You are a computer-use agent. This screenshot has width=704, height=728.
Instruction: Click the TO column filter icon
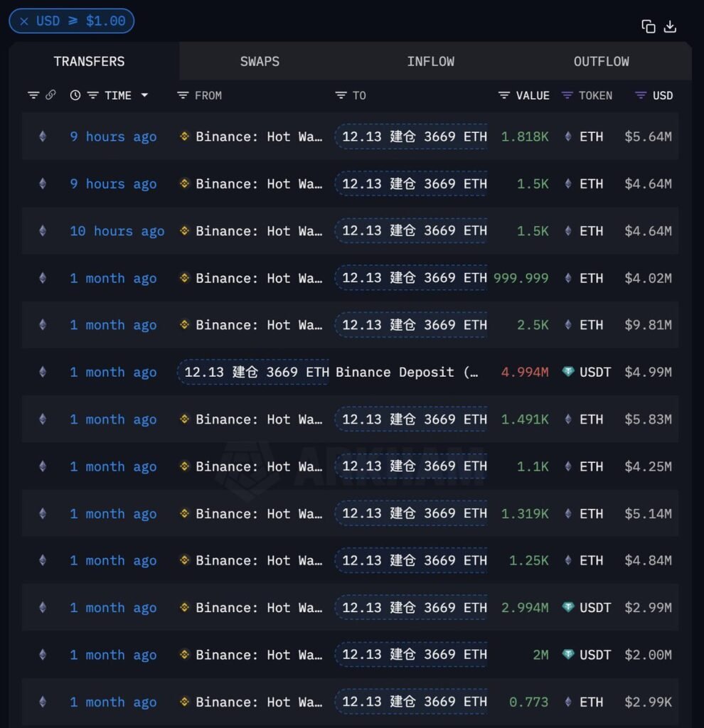[341, 95]
